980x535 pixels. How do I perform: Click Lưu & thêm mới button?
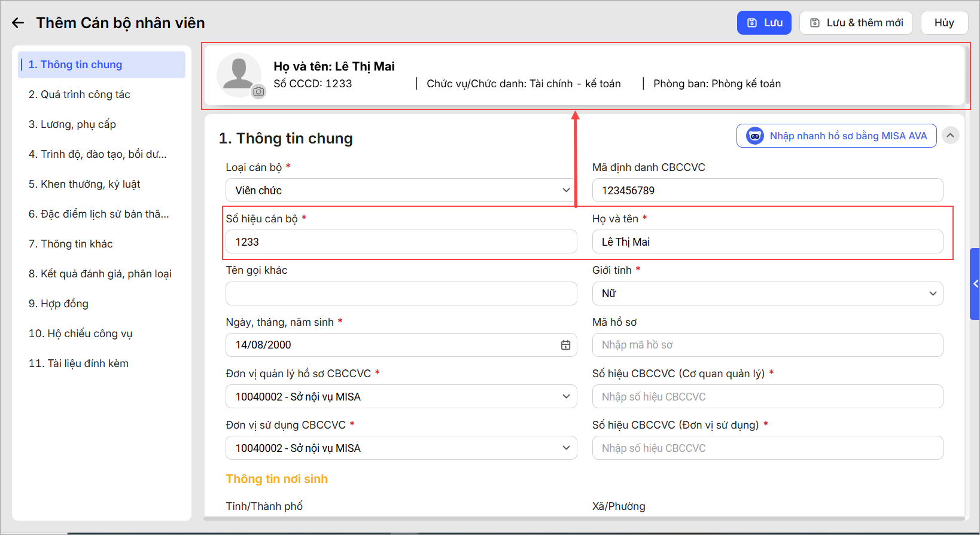(856, 23)
